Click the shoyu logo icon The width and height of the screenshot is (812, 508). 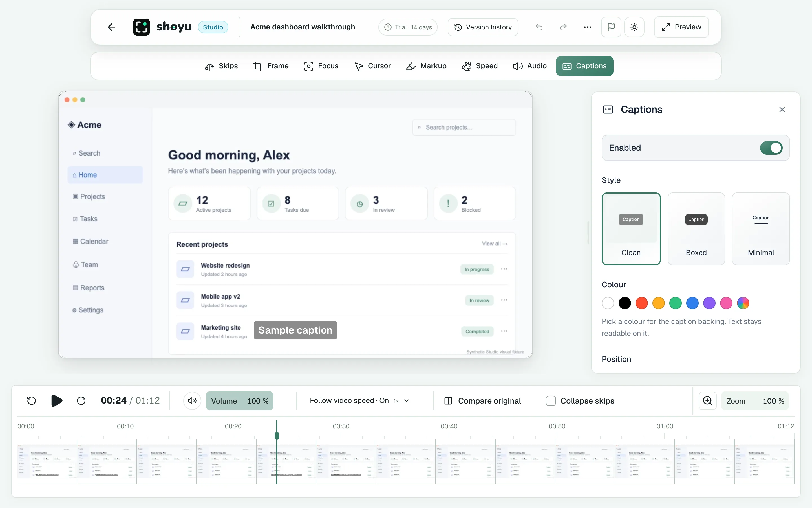[x=141, y=27]
